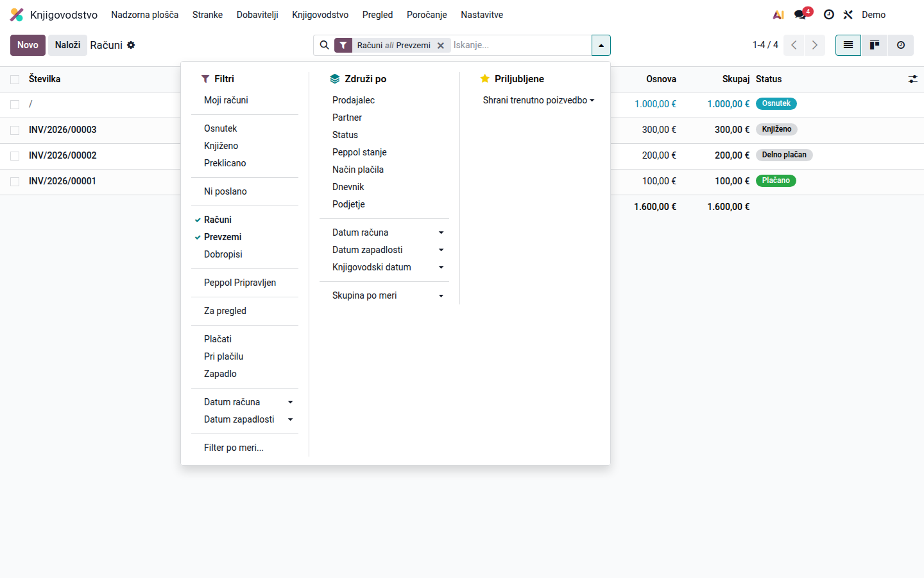
Task: Open the Odoo apps home icon
Action: [x=17, y=15]
